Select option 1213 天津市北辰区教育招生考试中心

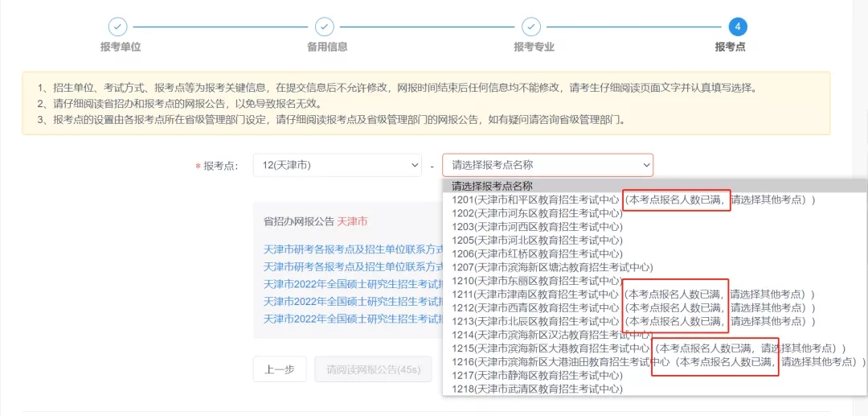pos(655,321)
